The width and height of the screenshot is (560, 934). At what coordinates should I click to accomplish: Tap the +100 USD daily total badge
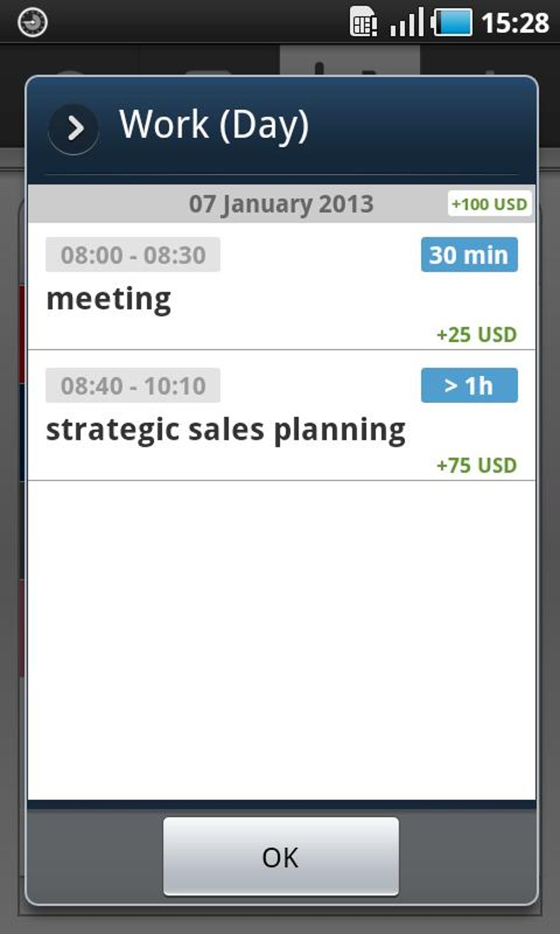pyautogui.click(x=489, y=204)
